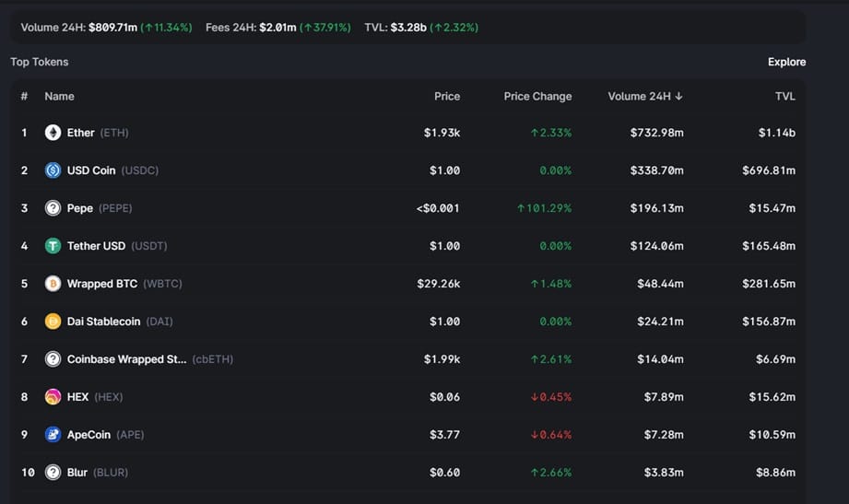Open the Explore link
The width and height of the screenshot is (849, 504).
click(x=786, y=62)
